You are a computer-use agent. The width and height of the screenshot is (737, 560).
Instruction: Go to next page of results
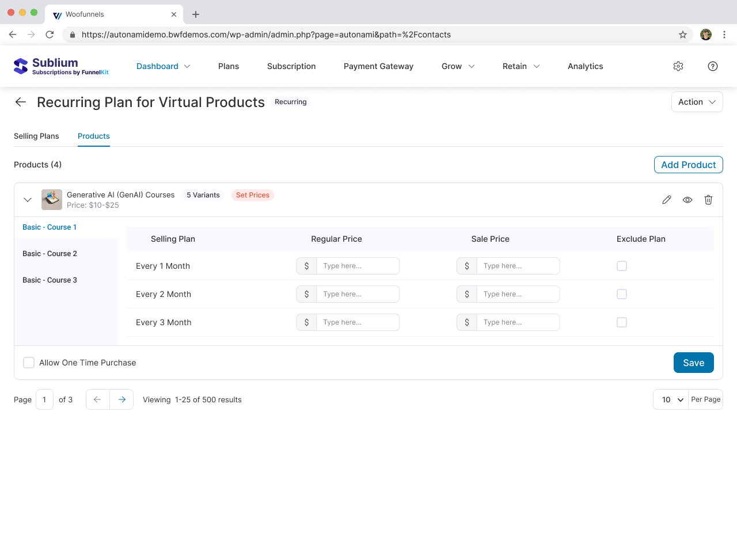coord(121,399)
